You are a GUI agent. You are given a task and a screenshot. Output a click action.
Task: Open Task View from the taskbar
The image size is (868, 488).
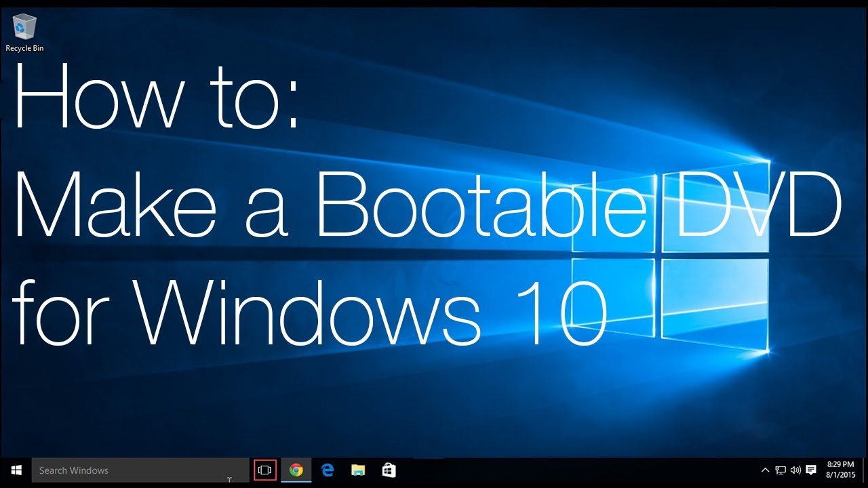[265, 470]
